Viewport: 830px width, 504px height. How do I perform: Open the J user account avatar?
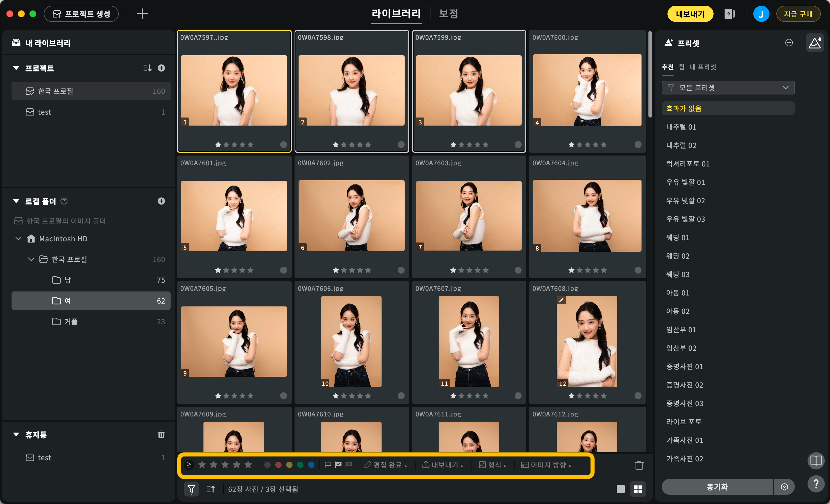(761, 14)
